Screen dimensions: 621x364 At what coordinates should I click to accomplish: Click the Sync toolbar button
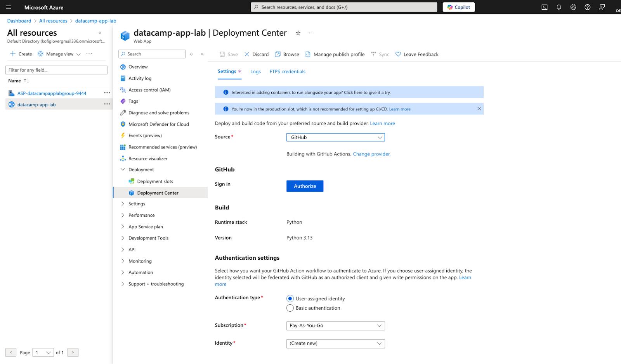[x=380, y=54]
